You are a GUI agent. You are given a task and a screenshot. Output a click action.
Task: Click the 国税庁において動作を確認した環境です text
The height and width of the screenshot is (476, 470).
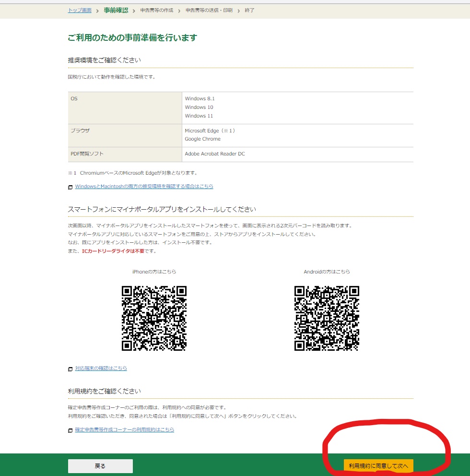112,77
